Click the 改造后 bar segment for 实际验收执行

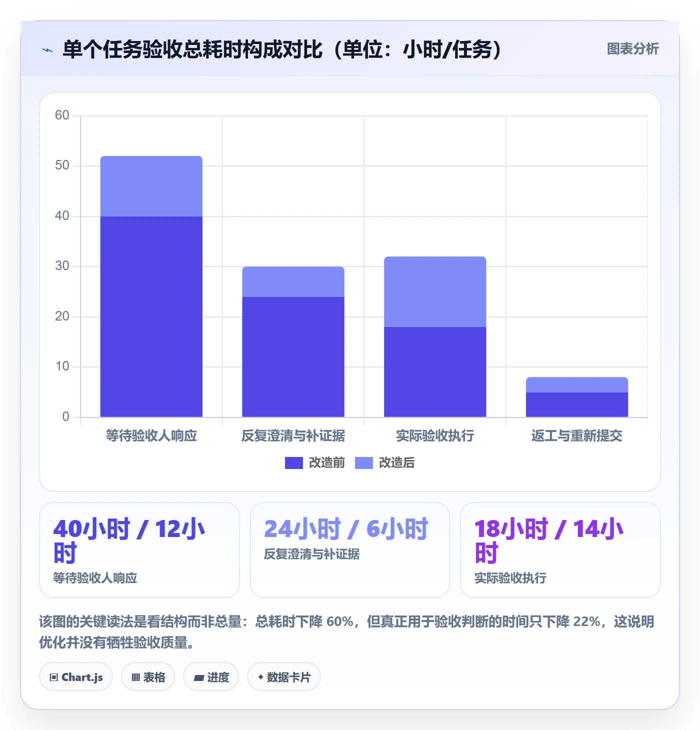pos(435,291)
